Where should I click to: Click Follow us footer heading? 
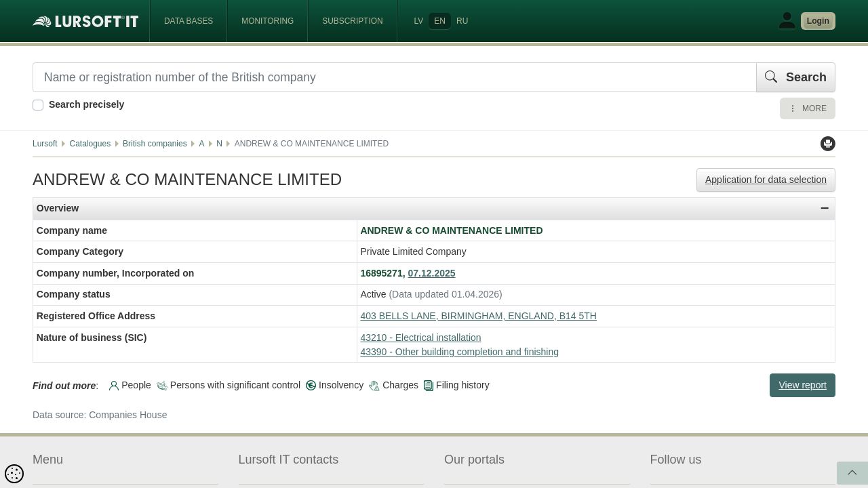(x=675, y=460)
